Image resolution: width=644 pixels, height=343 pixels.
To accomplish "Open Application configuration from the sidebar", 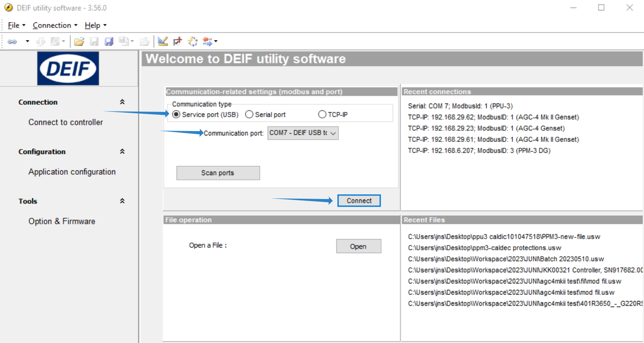I will coord(72,172).
